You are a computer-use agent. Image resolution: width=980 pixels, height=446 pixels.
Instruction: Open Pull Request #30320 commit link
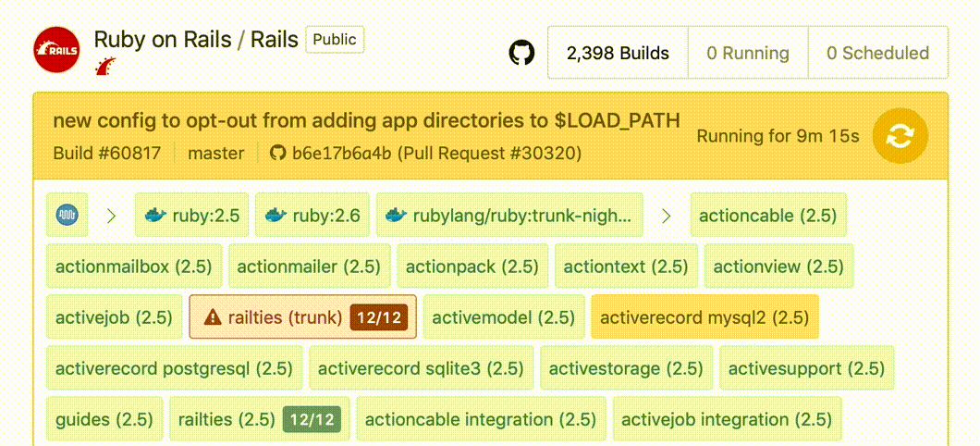(x=436, y=153)
